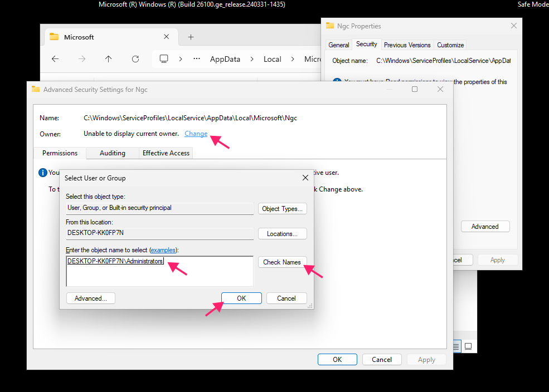
Task: Close the Select User or Group dialog
Action: coord(305,178)
